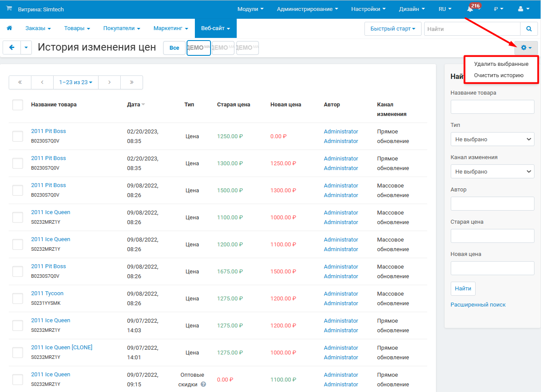Click the magnifier search button
This screenshot has height=392, width=541.
529,29
